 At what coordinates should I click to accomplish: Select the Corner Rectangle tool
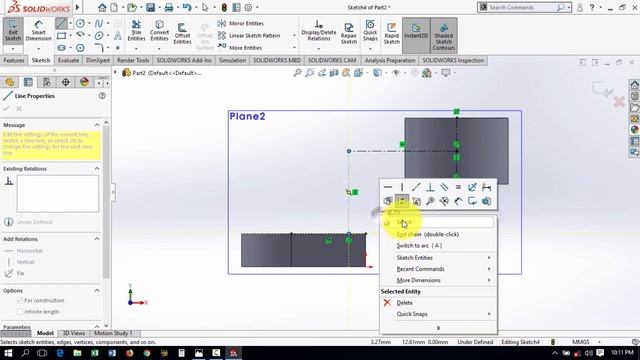(x=61, y=36)
